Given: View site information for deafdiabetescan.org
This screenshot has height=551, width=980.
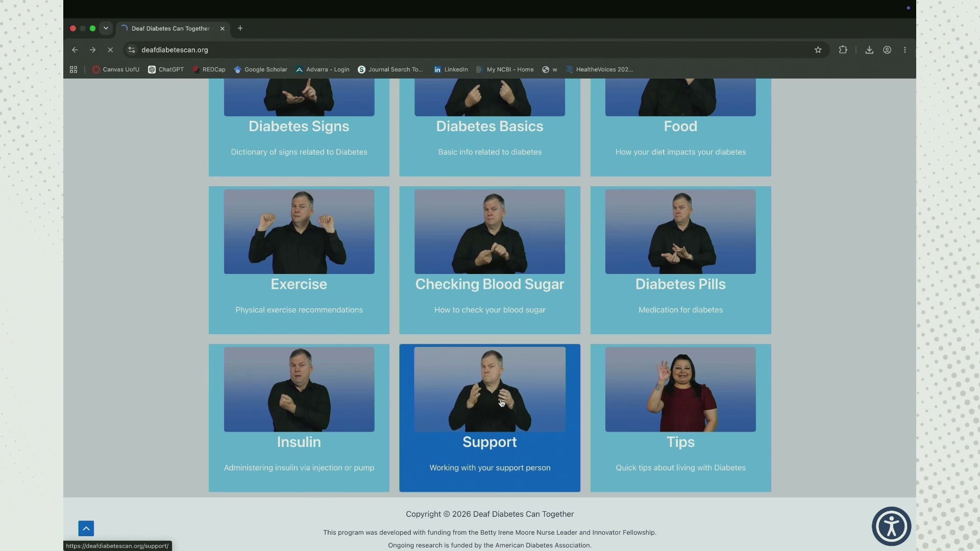Looking at the screenshot, I should [132, 50].
